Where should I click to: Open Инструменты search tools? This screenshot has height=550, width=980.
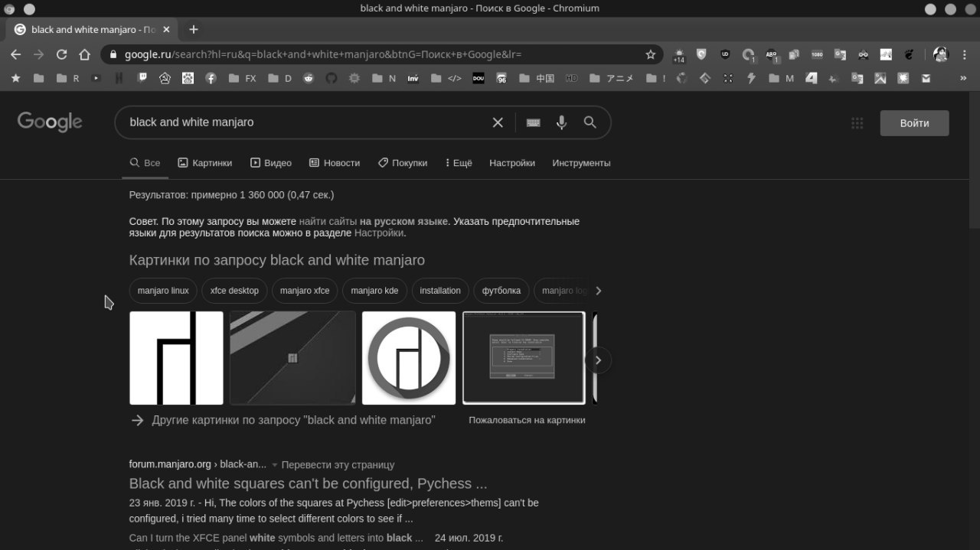[x=581, y=163]
